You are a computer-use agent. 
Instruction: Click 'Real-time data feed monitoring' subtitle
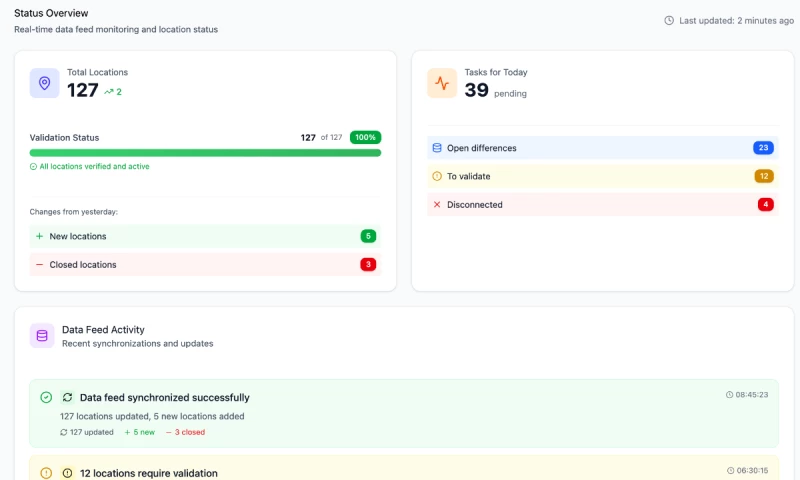116,30
